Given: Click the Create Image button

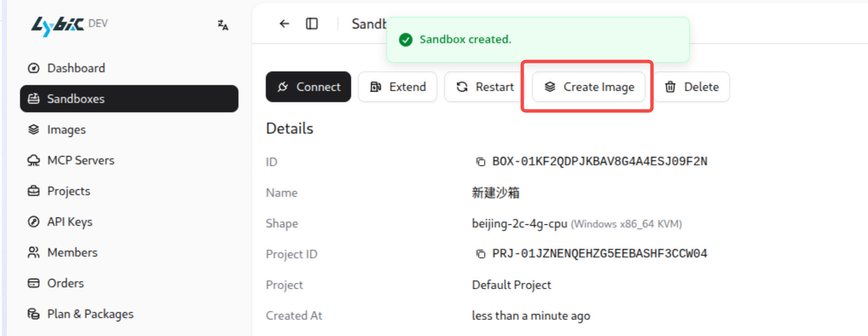Looking at the screenshot, I should coord(589,87).
